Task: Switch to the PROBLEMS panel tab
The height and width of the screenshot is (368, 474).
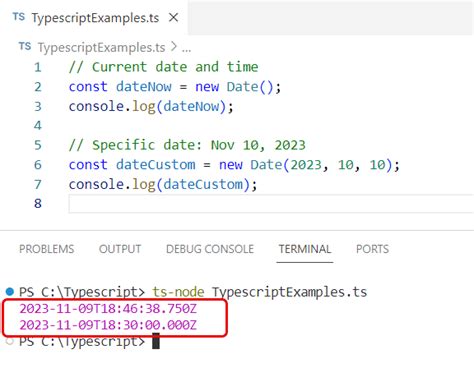Action: (x=47, y=249)
